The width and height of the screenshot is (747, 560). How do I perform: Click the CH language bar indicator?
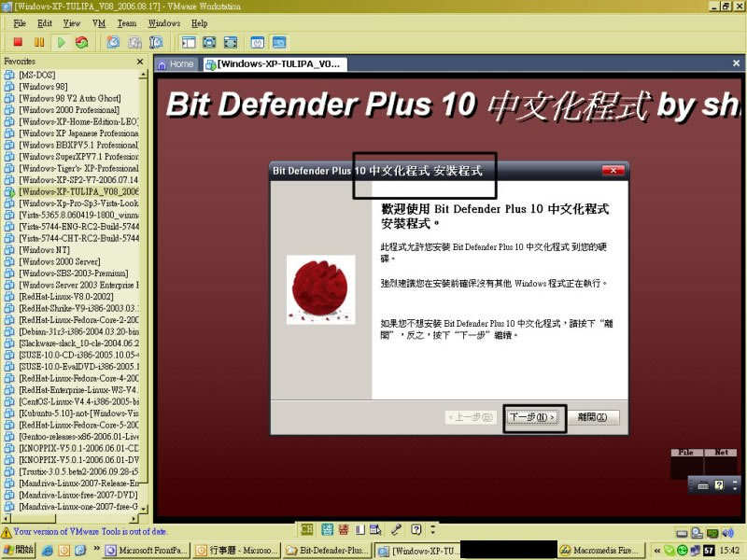click(307, 529)
